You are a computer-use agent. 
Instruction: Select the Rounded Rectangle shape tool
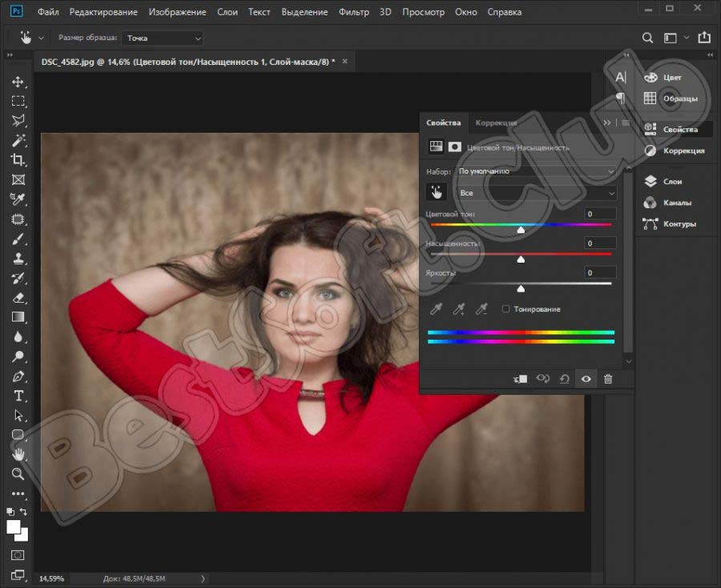tap(18, 434)
